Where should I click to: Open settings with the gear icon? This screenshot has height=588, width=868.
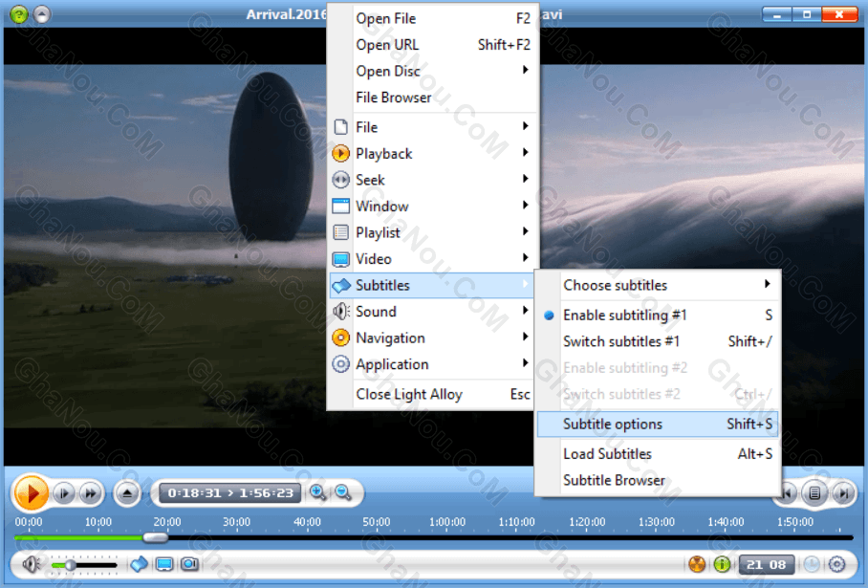tap(837, 564)
